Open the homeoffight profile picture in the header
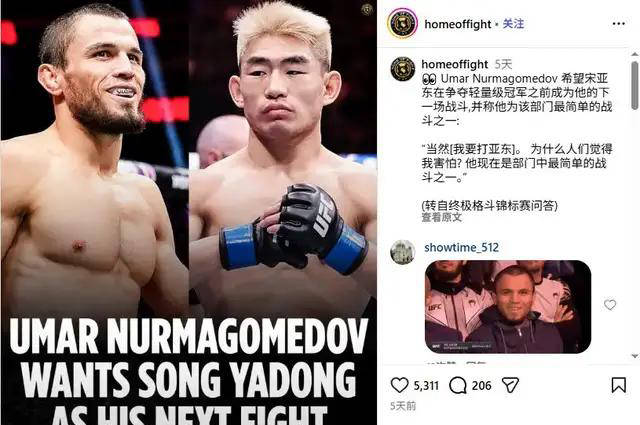640x425 pixels. [402, 24]
